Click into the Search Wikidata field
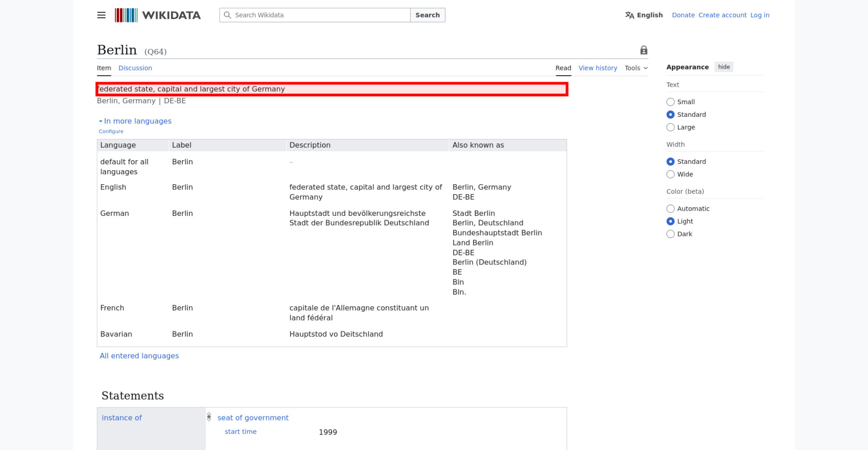 321,15
